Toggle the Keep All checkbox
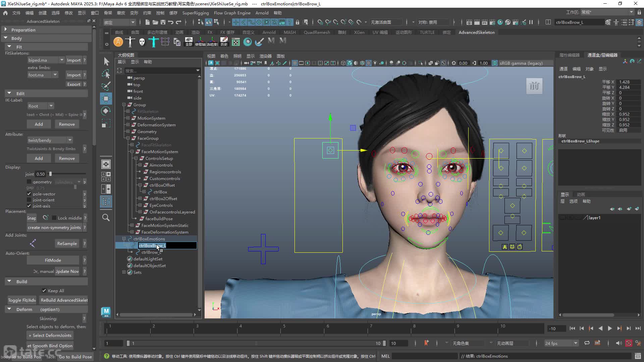Viewport: 644px width, 362px height. click(44, 291)
